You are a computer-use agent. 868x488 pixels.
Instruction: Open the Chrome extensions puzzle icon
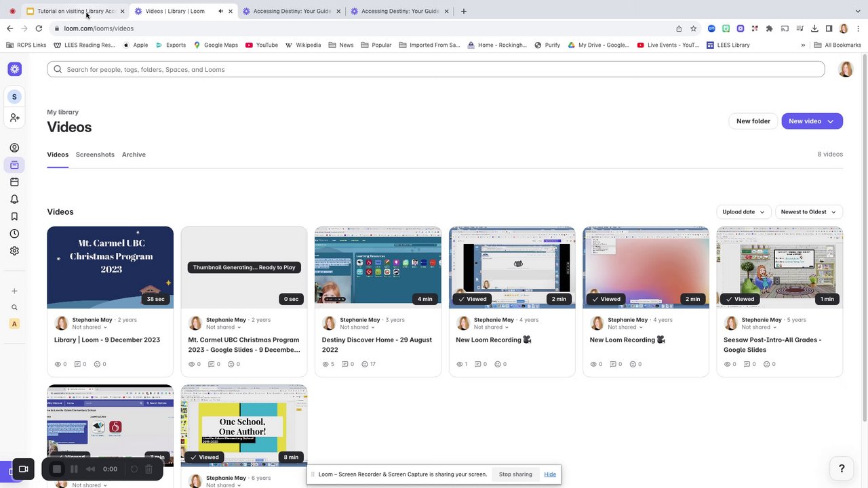[x=769, y=28]
